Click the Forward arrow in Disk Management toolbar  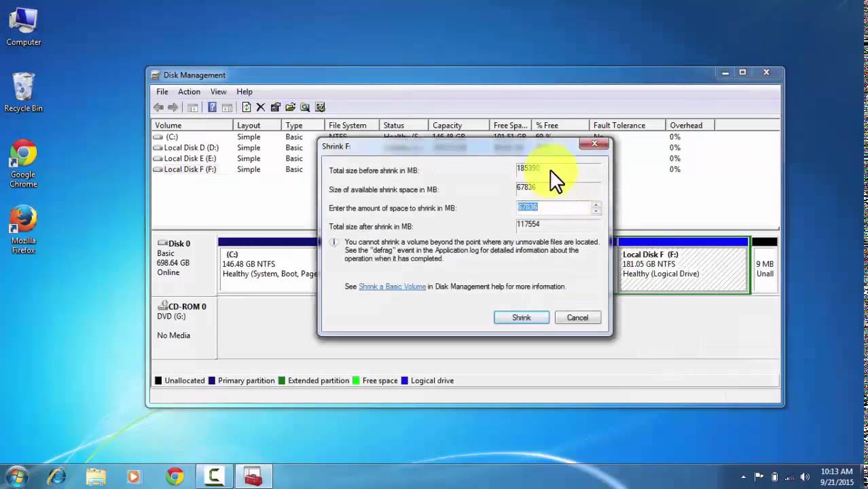coord(173,107)
